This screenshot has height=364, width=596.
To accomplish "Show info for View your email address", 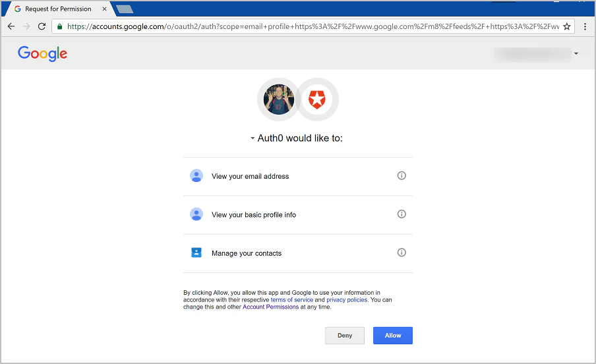I will pyautogui.click(x=402, y=175).
